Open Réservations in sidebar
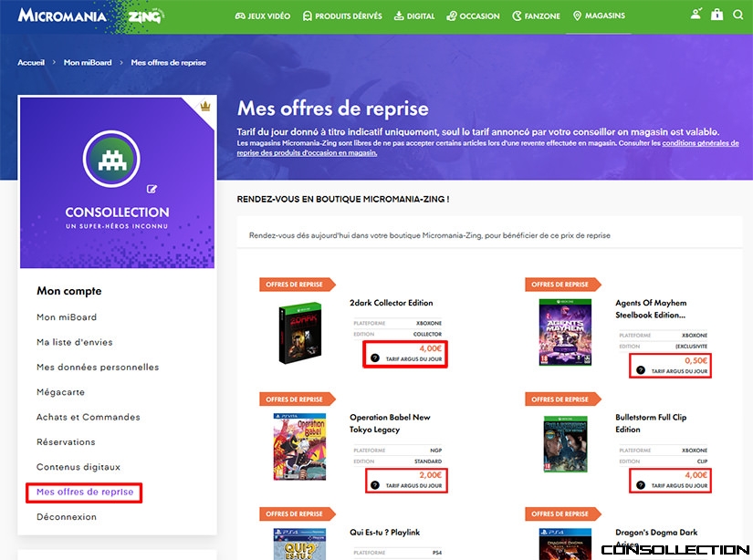The height and width of the screenshot is (560, 753). 66,442
